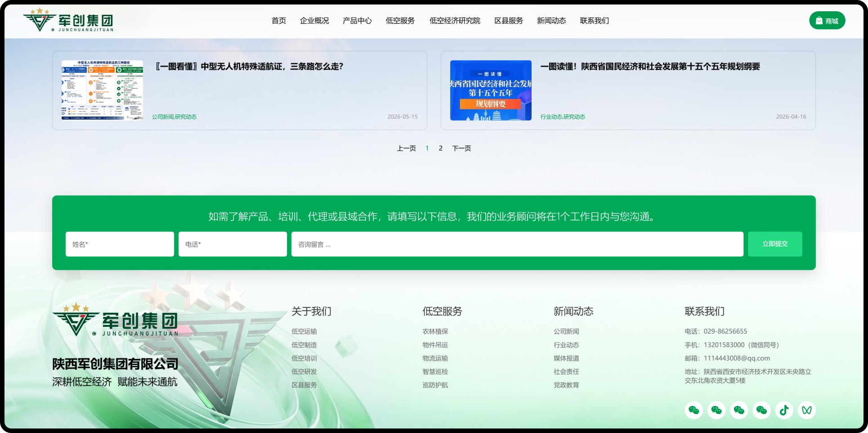Open the 媒体报道 footer link
This screenshot has height=433, width=868.
[566, 358]
